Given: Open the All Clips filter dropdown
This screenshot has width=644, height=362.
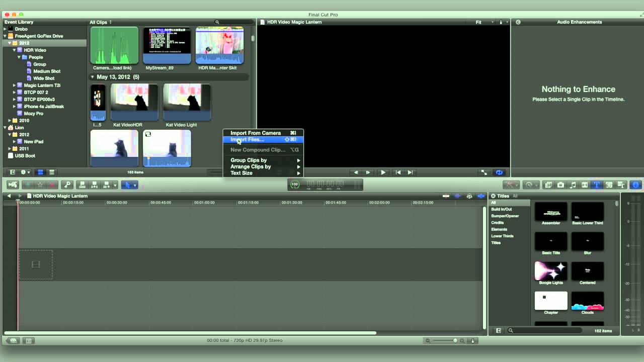Looking at the screenshot, I should [x=101, y=22].
